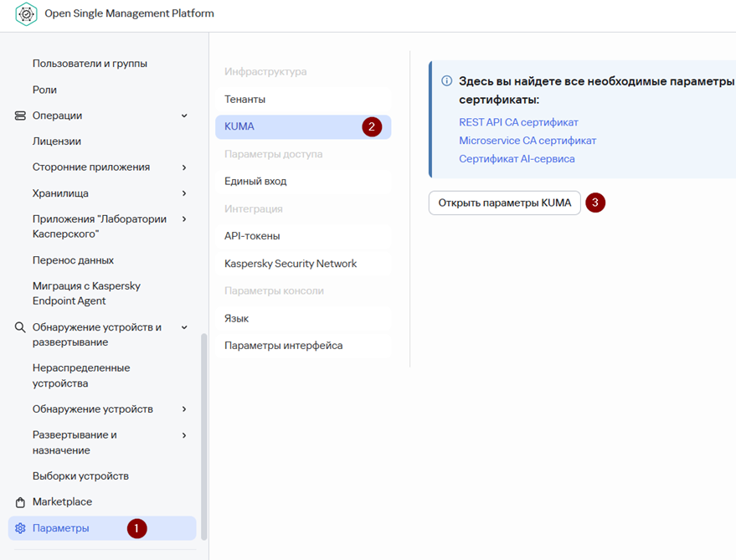
Task: Expand the Развертывание и назначение chevron
Action: tap(184, 435)
